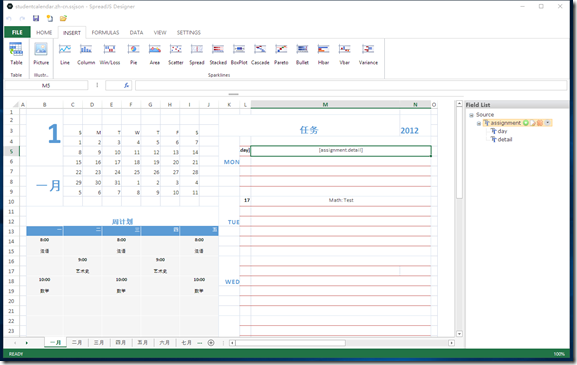The height and width of the screenshot is (365, 577).
Task: Switch to the 三月 sheet tab
Action: [x=99, y=343]
